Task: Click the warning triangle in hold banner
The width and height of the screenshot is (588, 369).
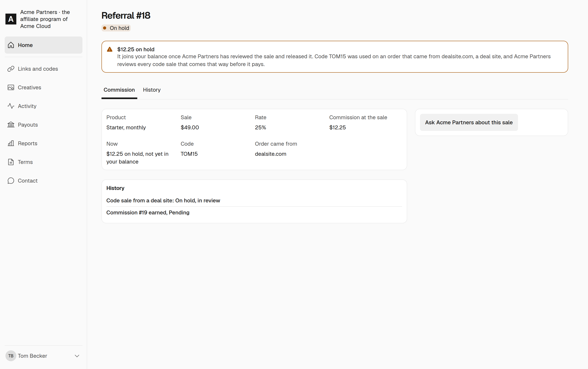Action: pyautogui.click(x=110, y=49)
